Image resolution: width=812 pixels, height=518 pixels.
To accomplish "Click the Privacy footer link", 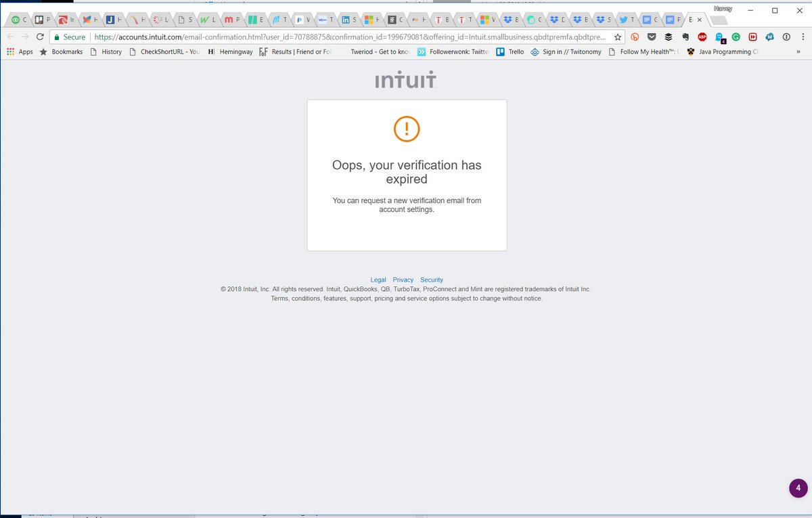I will coord(403,280).
